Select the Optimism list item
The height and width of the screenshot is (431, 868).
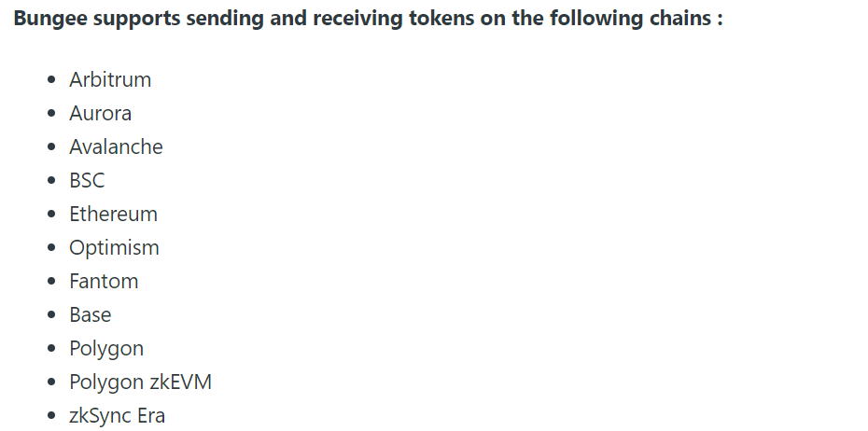click(114, 248)
